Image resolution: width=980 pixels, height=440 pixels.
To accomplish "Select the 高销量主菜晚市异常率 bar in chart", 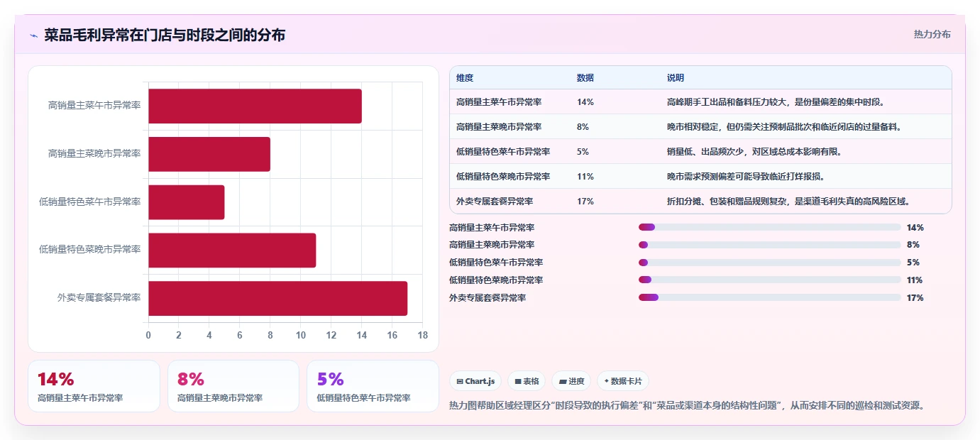I will point(209,154).
